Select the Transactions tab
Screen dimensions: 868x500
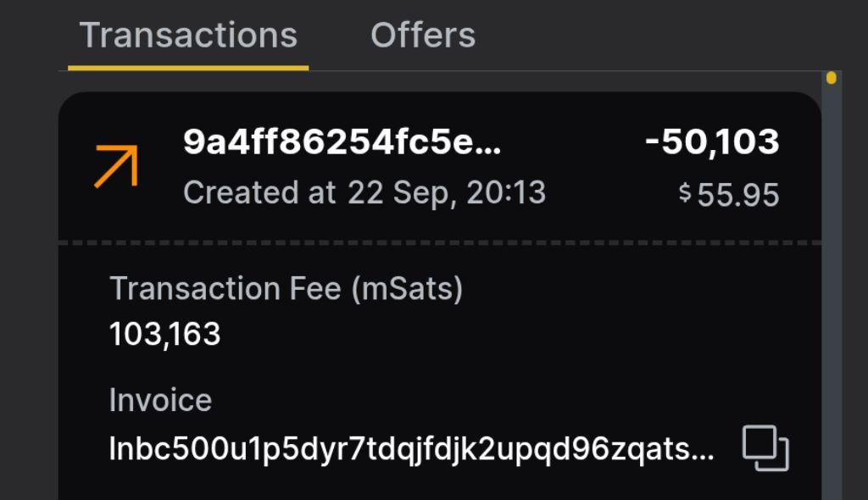(188, 36)
